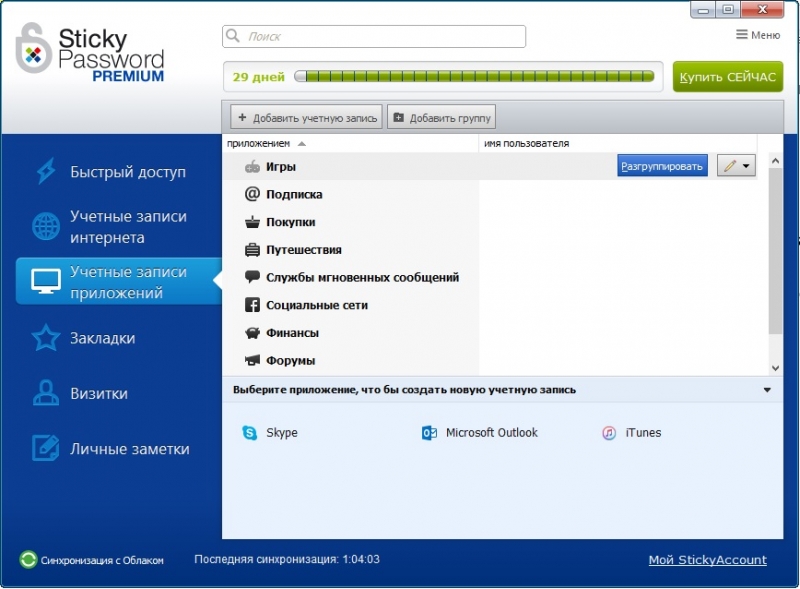Image resolution: width=800 pixels, height=589 pixels.
Task: Click the hamburger Меню icon
Action: (741, 34)
